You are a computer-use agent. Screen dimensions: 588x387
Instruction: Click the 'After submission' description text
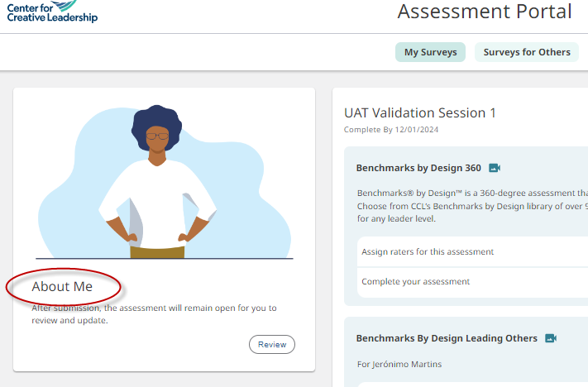(x=154, y=314)
